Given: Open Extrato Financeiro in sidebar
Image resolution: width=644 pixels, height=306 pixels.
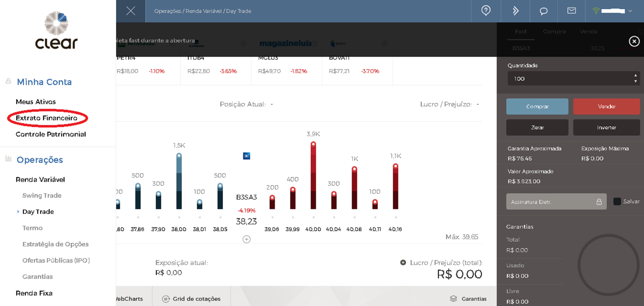Looking at the screenshot, I should (x=46, y=118).
